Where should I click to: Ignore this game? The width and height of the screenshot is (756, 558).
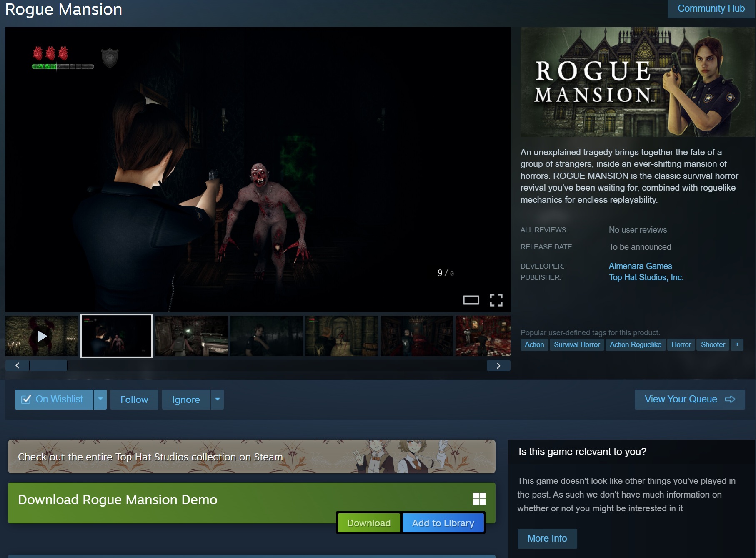coord(186,400)
